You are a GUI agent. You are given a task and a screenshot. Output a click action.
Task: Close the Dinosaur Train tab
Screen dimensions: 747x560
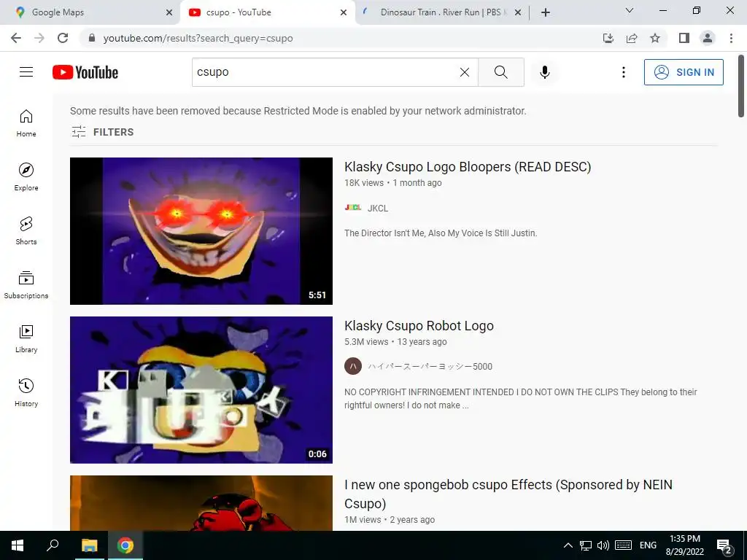518,12
